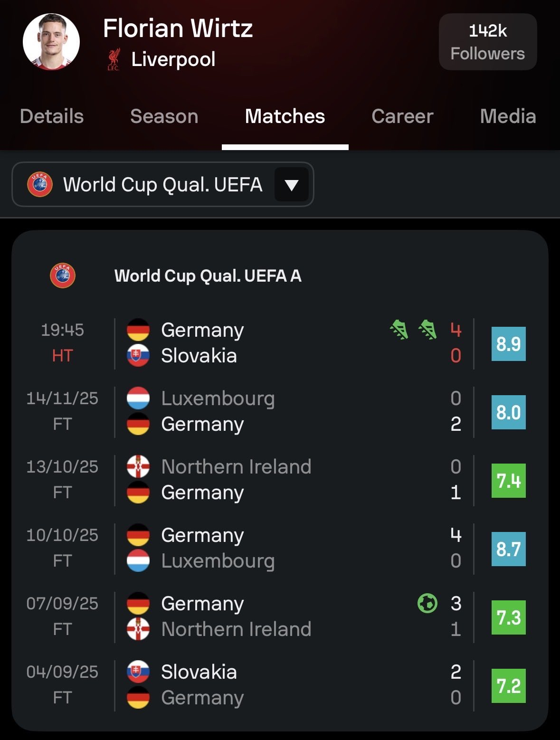Viewport: 560px width, 740px height.
Task: Open the World Cup Qual. UEFA competition dropdown
Action: coord(162,184)
